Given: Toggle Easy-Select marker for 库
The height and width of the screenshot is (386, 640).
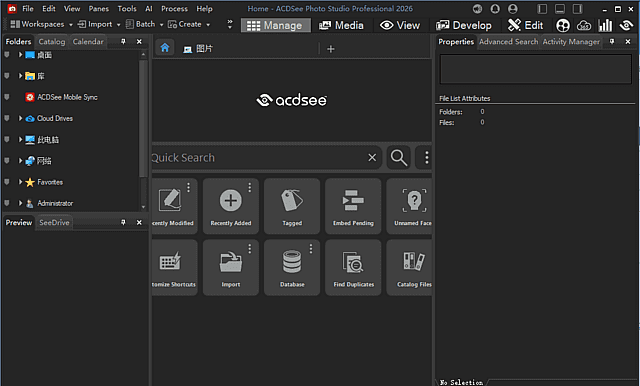Looking at the screenshot, I should tap(7, 76).
